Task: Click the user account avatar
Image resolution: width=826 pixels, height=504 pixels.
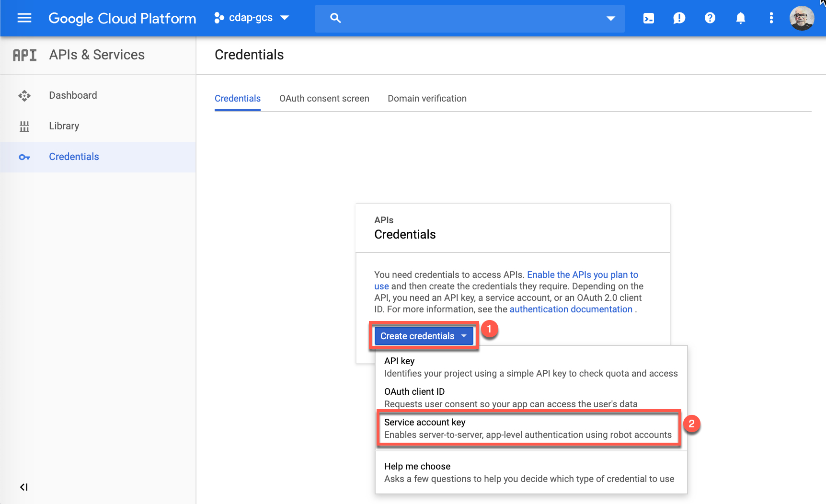Action: [802, 18]
